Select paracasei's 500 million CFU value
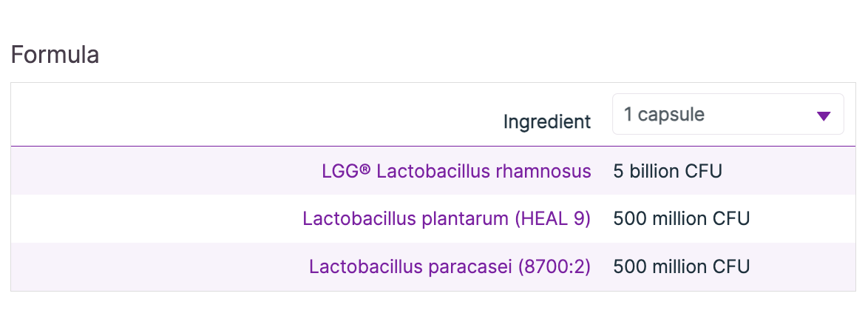 (681, 266)
